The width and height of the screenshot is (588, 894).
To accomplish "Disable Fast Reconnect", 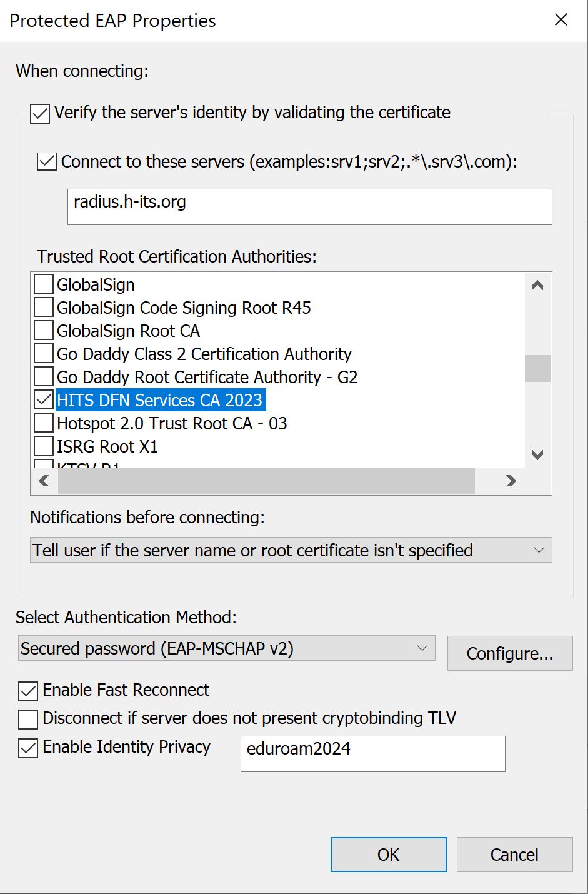I will point(27,690).
